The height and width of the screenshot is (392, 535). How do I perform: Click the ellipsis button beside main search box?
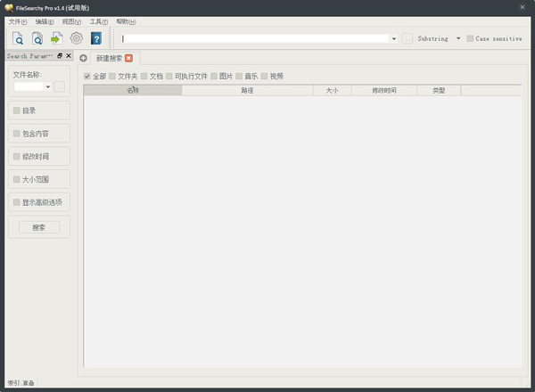(x=407, y=38)
